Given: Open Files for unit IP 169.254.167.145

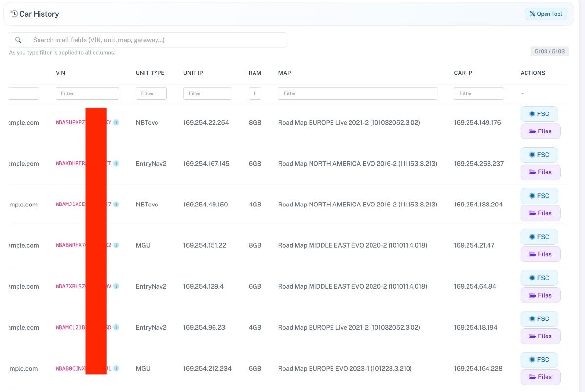Looking at the screenshot, I should click(540, 172).
